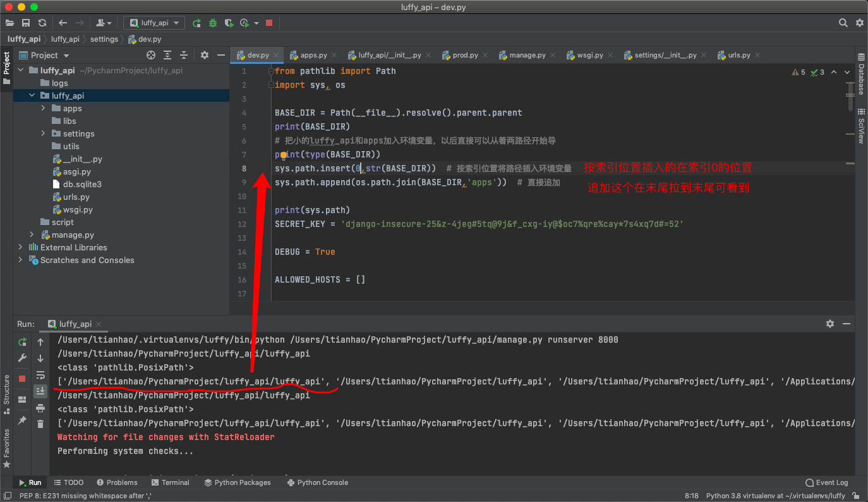Click the Open folder toolbar icon

click(x=10, y=23)
